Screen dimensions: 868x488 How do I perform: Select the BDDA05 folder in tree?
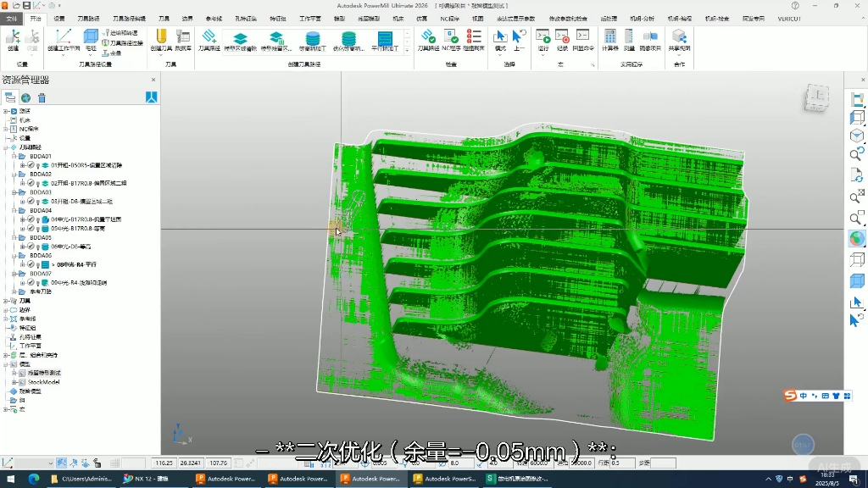click(41, 238)
